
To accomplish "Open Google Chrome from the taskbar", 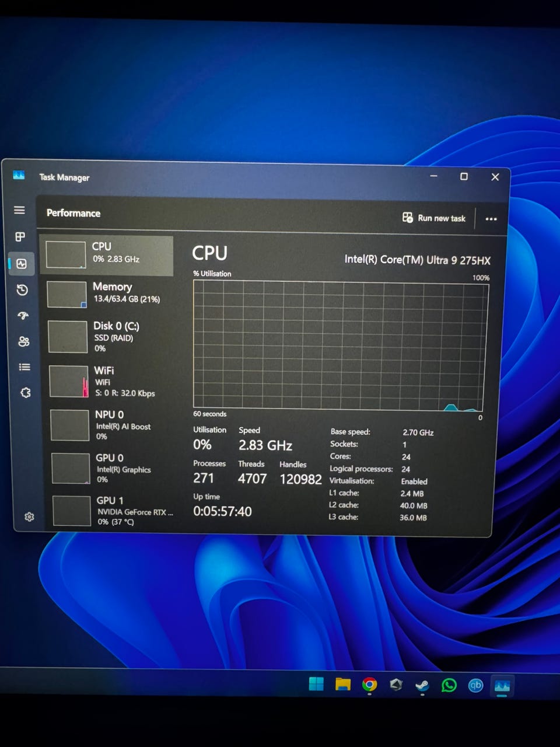I will tap(369, 684).
